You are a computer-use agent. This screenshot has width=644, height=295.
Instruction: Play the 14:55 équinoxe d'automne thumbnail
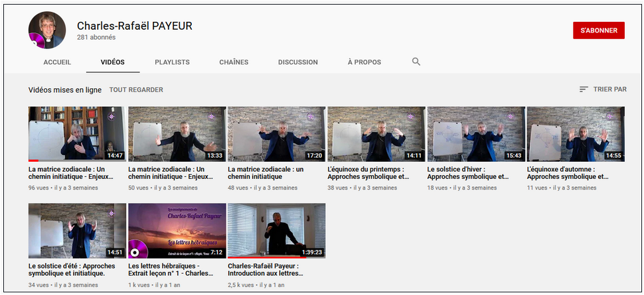(576, 134)
